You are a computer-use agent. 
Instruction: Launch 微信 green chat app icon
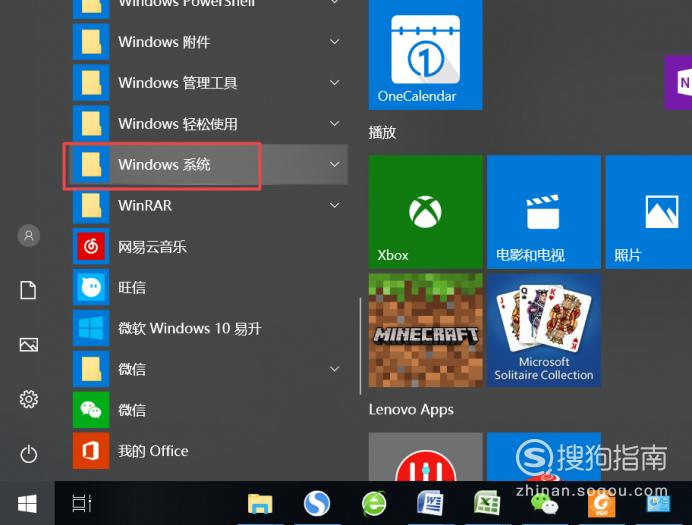91,410
